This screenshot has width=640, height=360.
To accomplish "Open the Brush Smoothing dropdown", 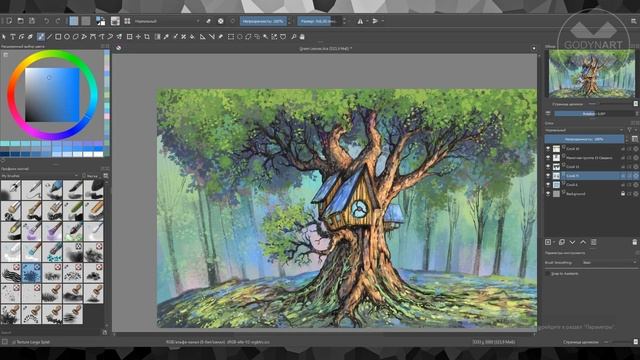I will point(609,262).
